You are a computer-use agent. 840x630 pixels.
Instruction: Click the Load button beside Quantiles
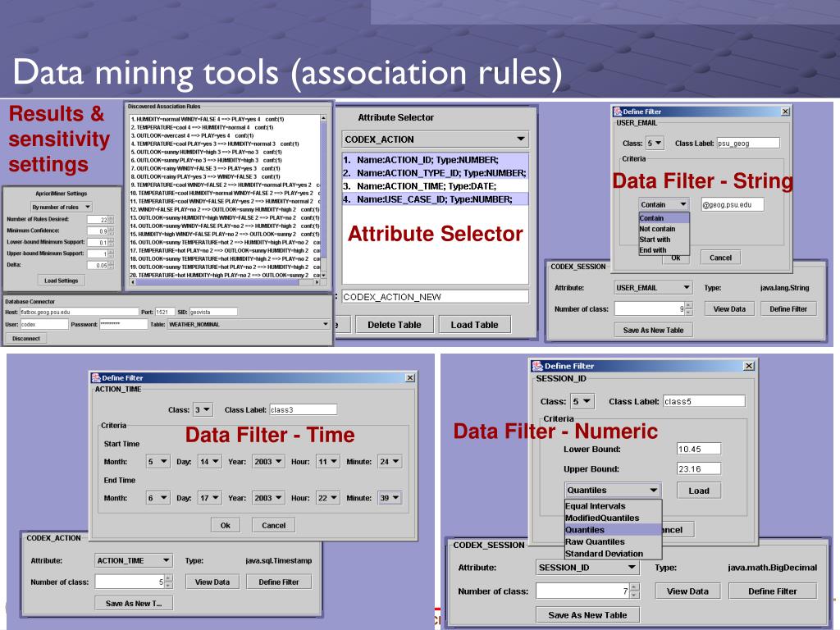[699, 491]
